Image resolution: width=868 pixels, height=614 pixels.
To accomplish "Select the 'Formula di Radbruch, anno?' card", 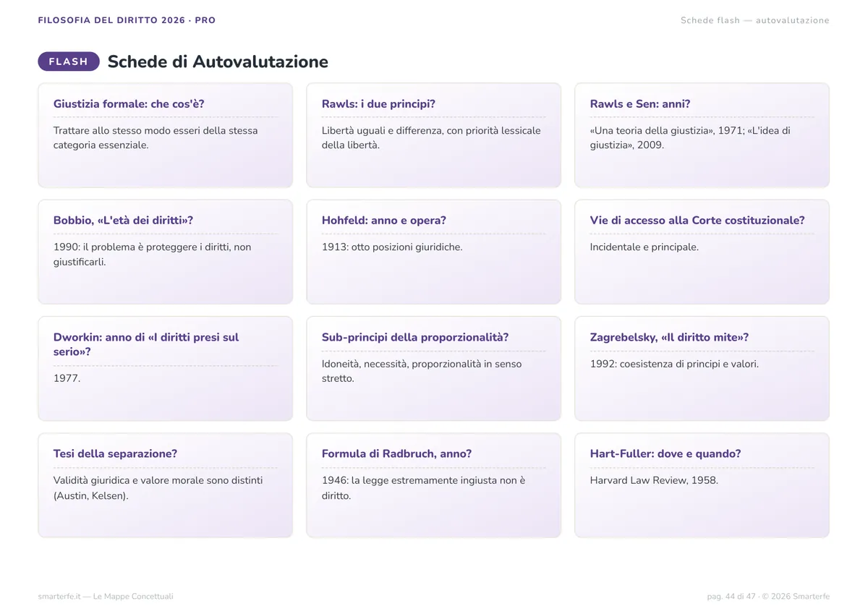I will 433,485.
